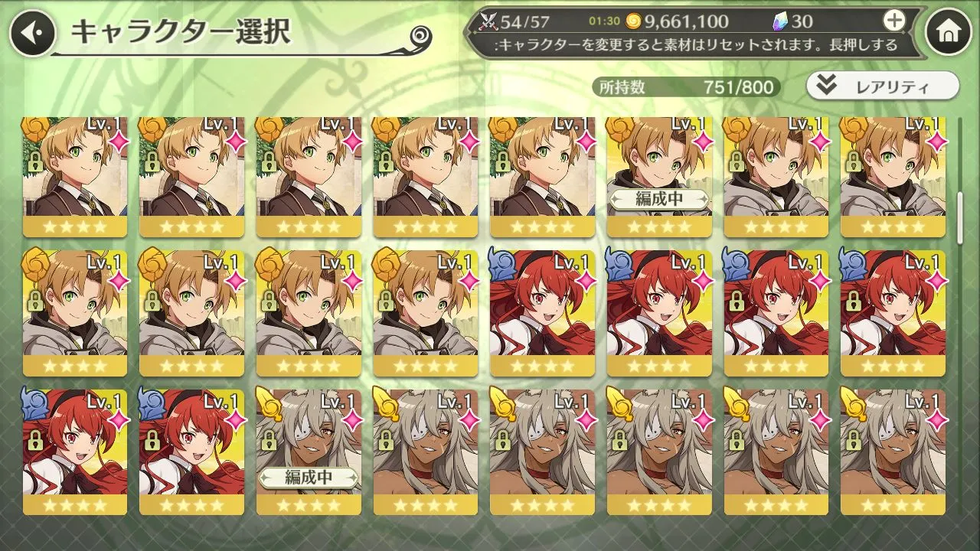Go back using the arrow icon
Viewport: 980px width, 551px height.
click(31, 32)
